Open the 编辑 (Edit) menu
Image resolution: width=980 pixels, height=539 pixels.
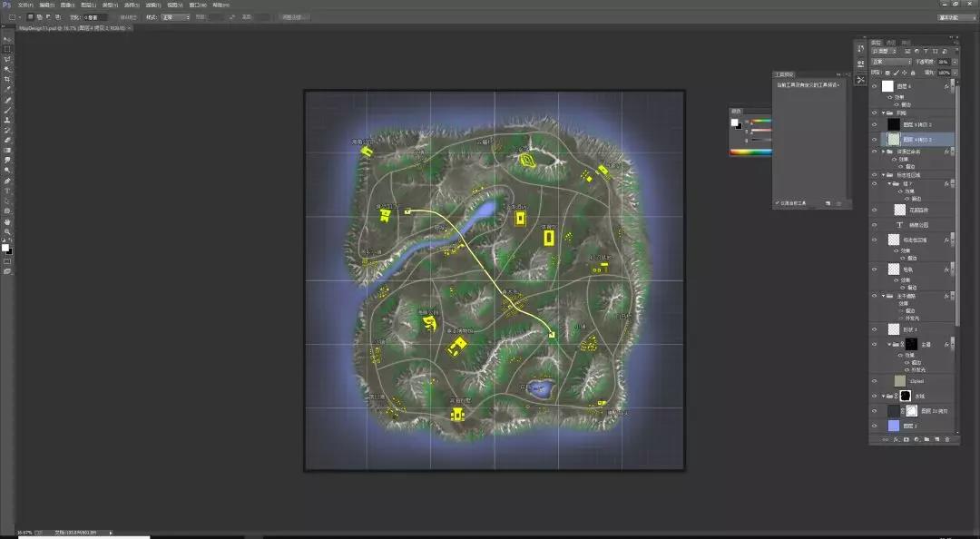click(x=47, y=5)
